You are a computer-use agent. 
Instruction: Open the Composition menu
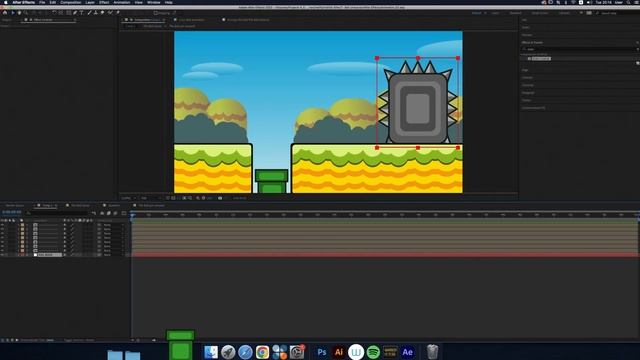[71, 2]
